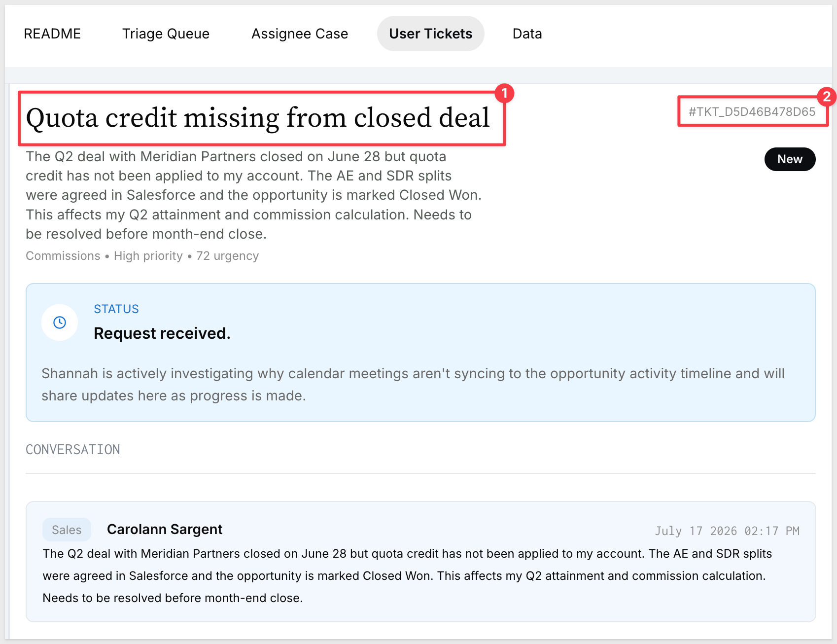This screenshot has width=837, height=644.
Task: Click the Request received status heading
Action: (x=162, y=333)
